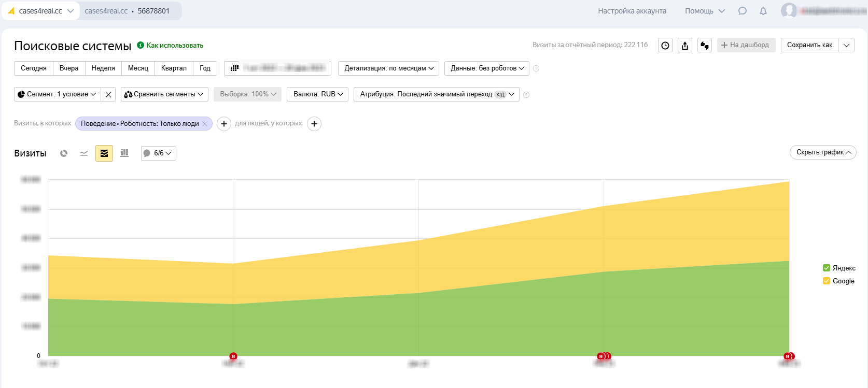Open the export report icon
Screen dimensions: 868x388
tap(685, 46)
